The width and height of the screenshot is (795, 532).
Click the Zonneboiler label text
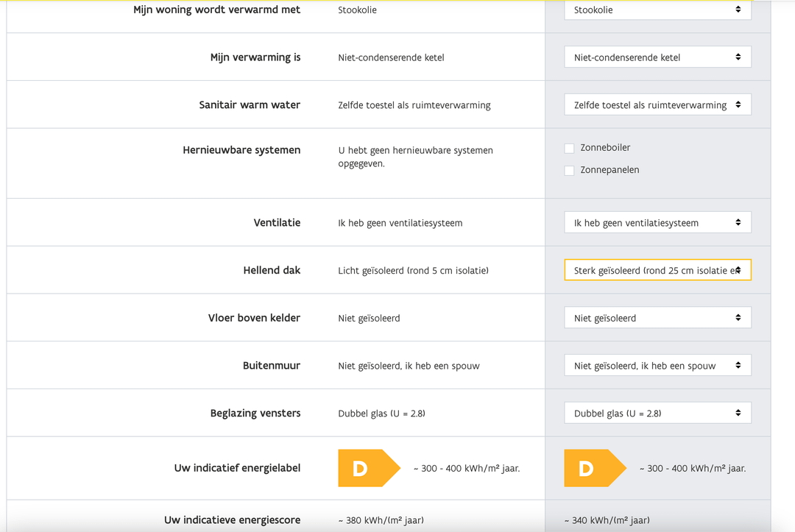click(x=605, y=147)
